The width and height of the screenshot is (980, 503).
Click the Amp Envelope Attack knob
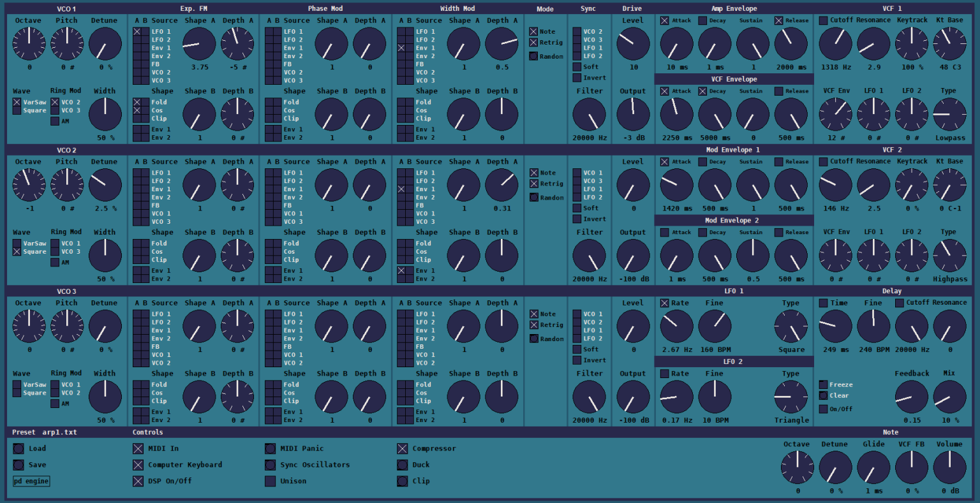pyautogui.click(x=676, y=44)
